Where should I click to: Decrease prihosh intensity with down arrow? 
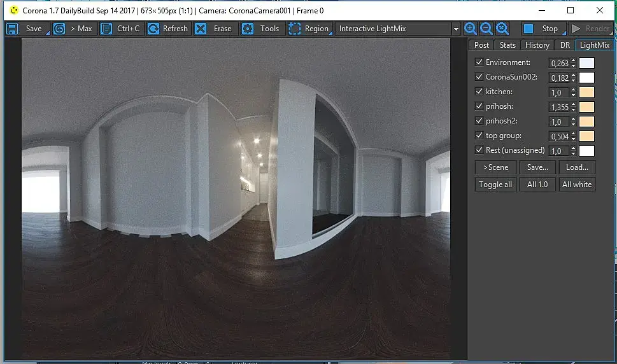point(573,109)
